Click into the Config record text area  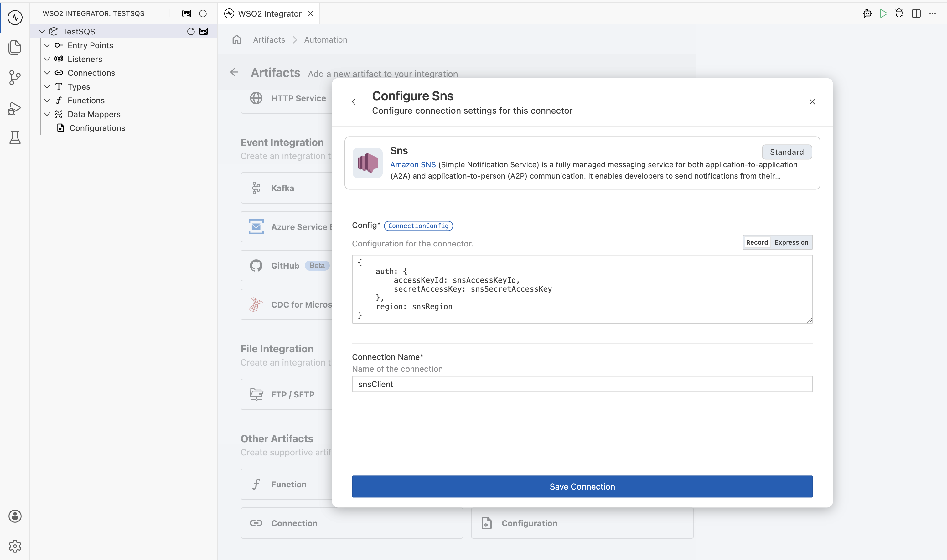coord(582,289)
